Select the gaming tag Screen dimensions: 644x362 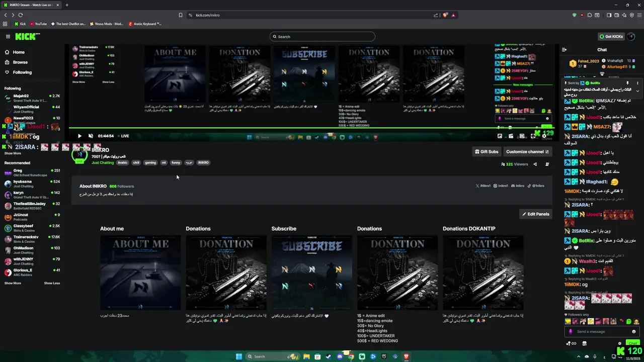click(150, 162)
